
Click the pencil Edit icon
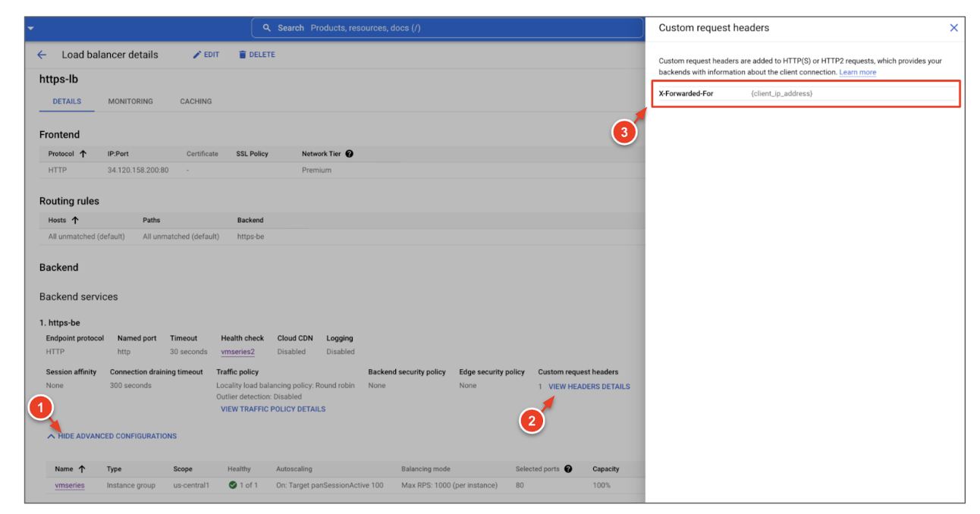coord(197,55)
